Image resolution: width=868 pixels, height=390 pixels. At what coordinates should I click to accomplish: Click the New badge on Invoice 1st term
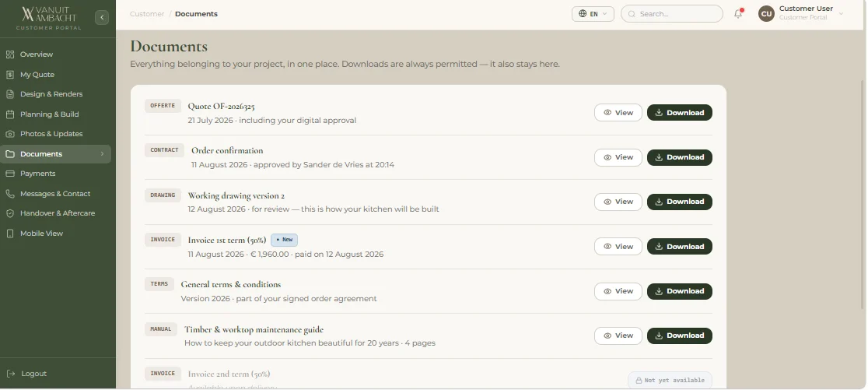point(284,240)
